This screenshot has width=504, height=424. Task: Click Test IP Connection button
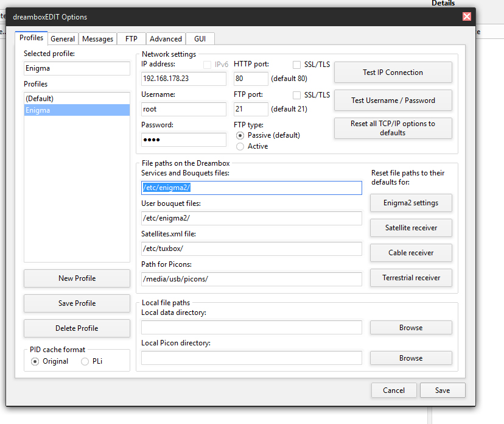coord(393,72)
